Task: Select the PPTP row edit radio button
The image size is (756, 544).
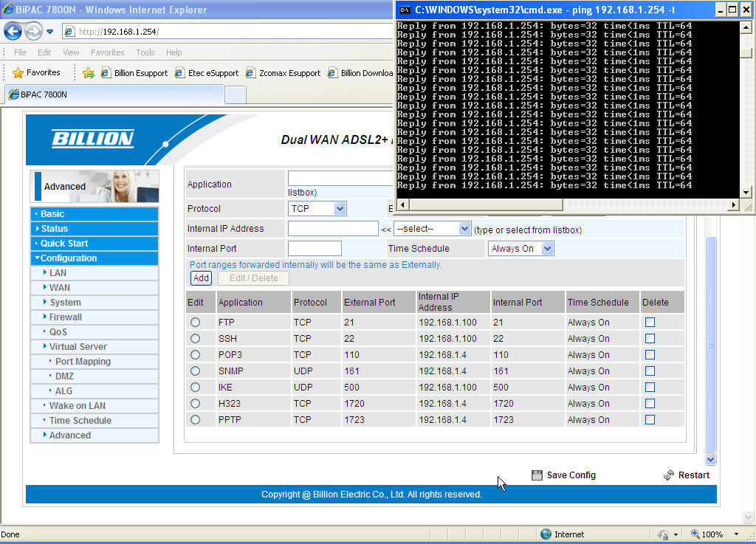Action: pos(195,420)
